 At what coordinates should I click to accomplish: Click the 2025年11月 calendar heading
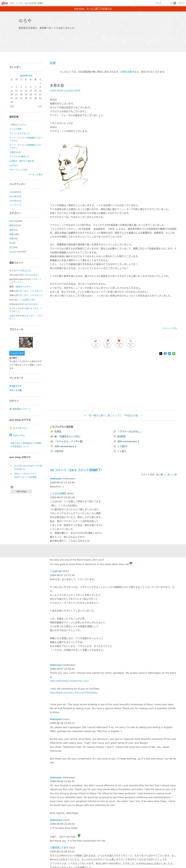pyautogui.click(x=26, y=76)
